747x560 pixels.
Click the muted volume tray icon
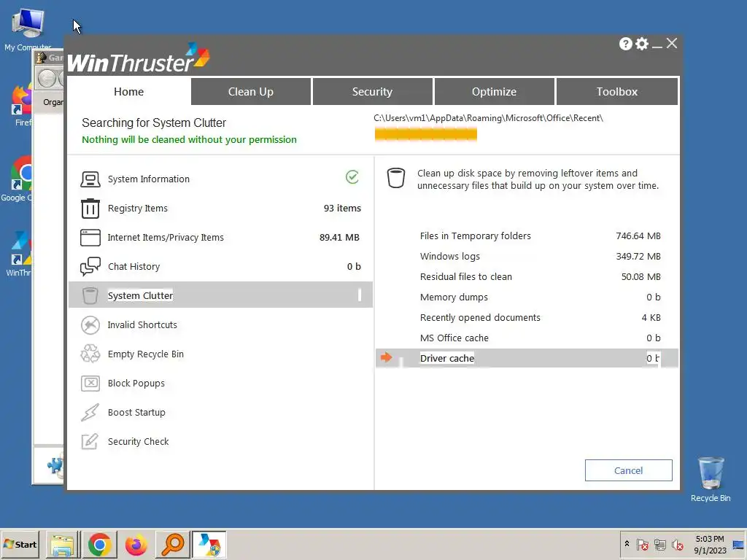coord(677,544)
